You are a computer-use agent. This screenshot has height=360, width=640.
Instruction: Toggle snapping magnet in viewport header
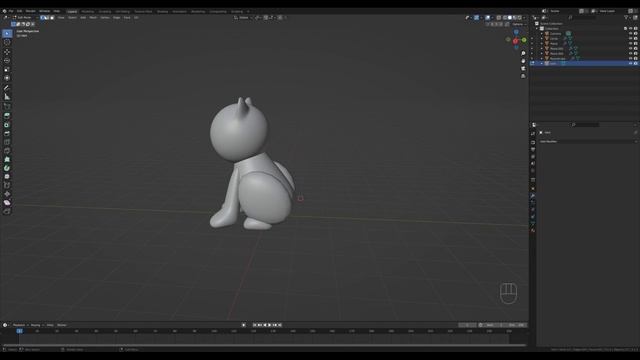tap(267, 18)
